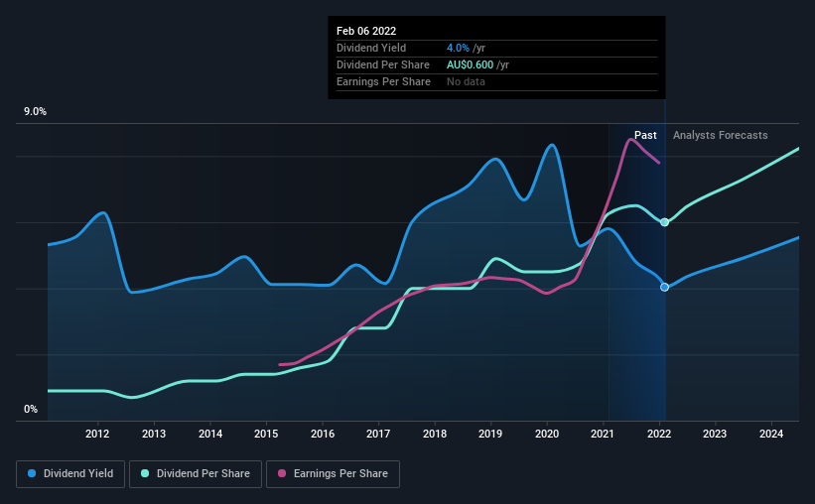Select the 2024 label on the time axis

(771, 434)
